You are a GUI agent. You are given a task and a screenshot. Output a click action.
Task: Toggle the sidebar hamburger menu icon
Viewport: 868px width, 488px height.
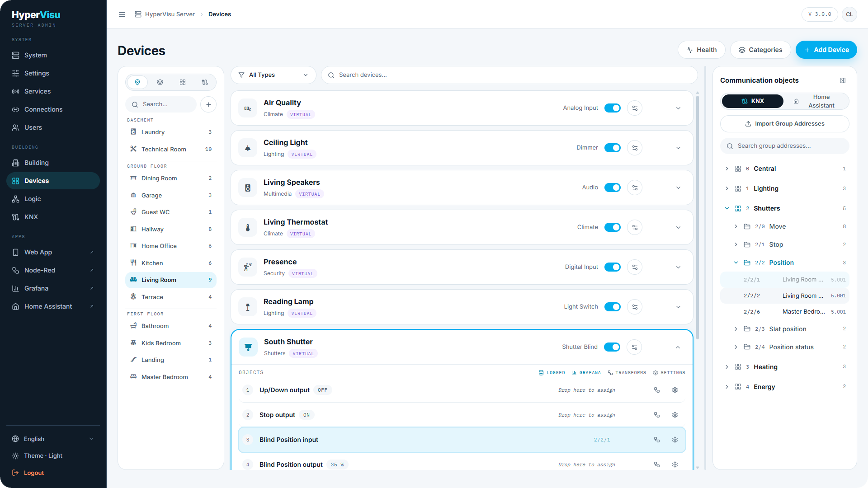[x=122, y=14]
